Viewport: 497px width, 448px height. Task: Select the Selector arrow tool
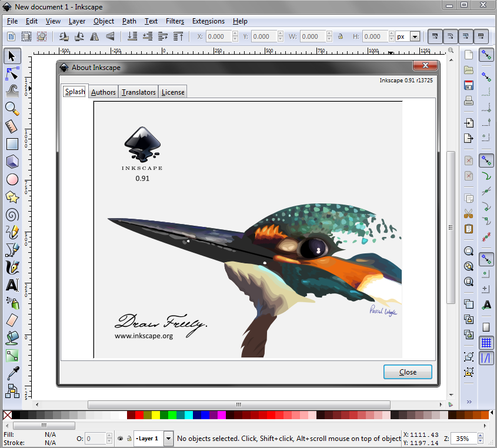coord(12,56)
